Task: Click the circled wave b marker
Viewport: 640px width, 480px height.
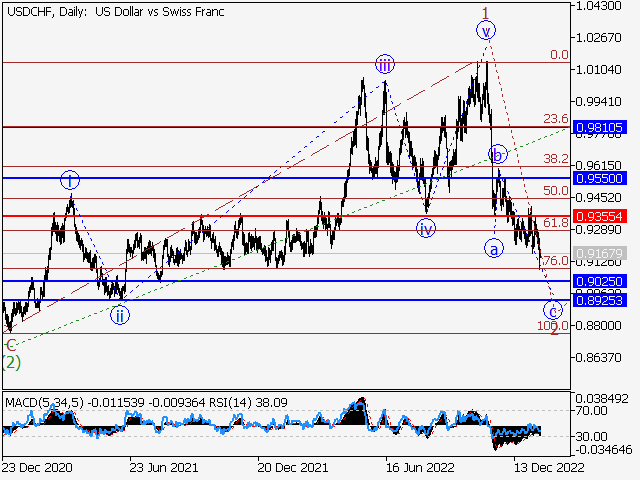Action: [x=498, y=154]
